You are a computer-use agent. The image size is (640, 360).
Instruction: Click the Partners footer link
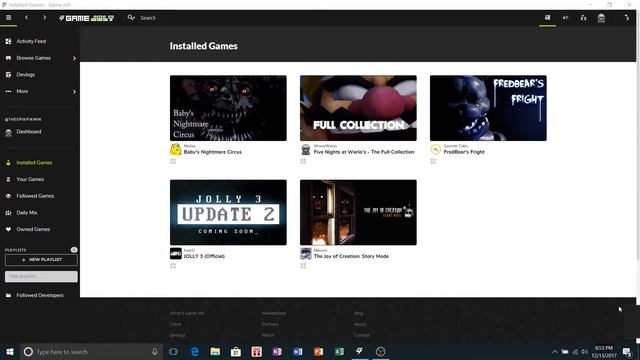click(270, 324)
